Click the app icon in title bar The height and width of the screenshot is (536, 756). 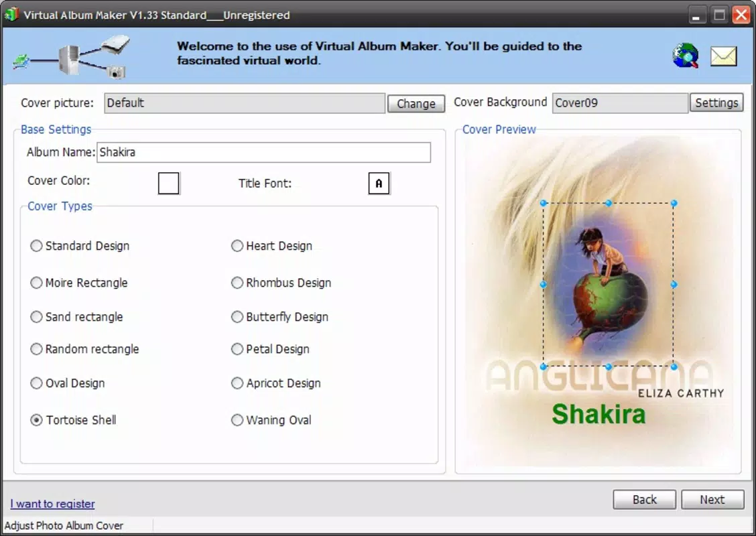(11, 15)
